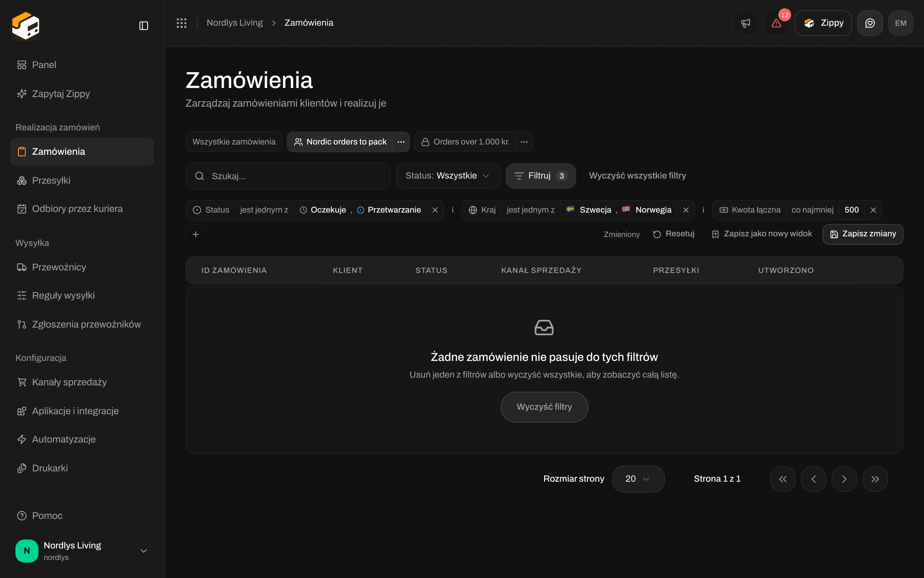This screenshot has width=924, height=578.
Task: Select the Orders over 1.000 kr. view tab
Action: click(465, 142)
